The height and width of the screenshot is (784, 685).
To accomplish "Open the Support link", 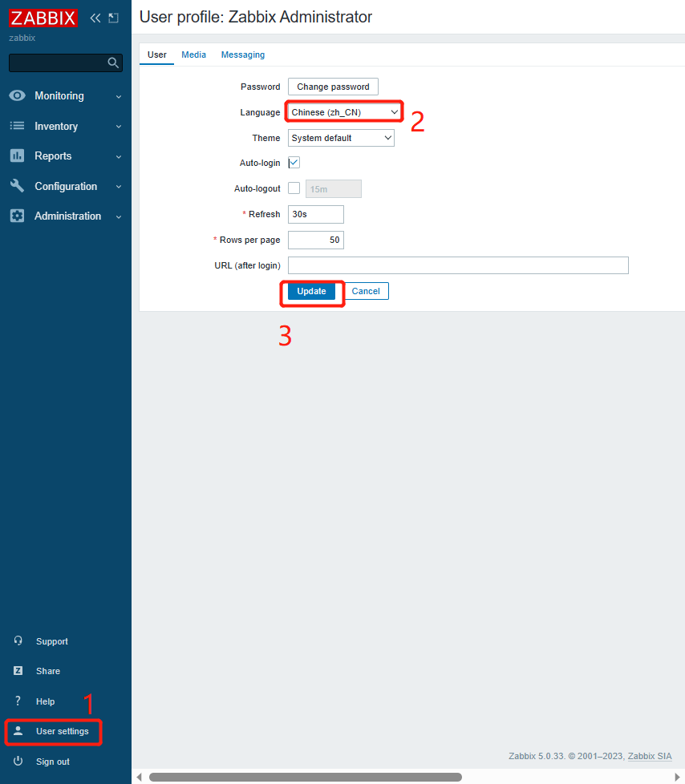I will point(51,641).
